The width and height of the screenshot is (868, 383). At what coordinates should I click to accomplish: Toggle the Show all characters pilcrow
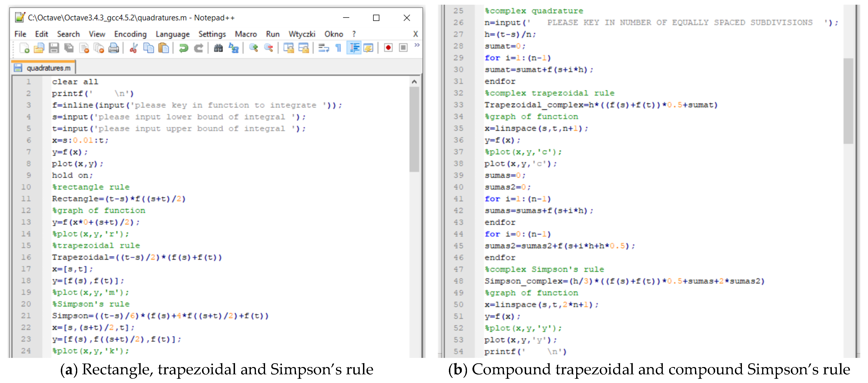[x=338, y=48]
